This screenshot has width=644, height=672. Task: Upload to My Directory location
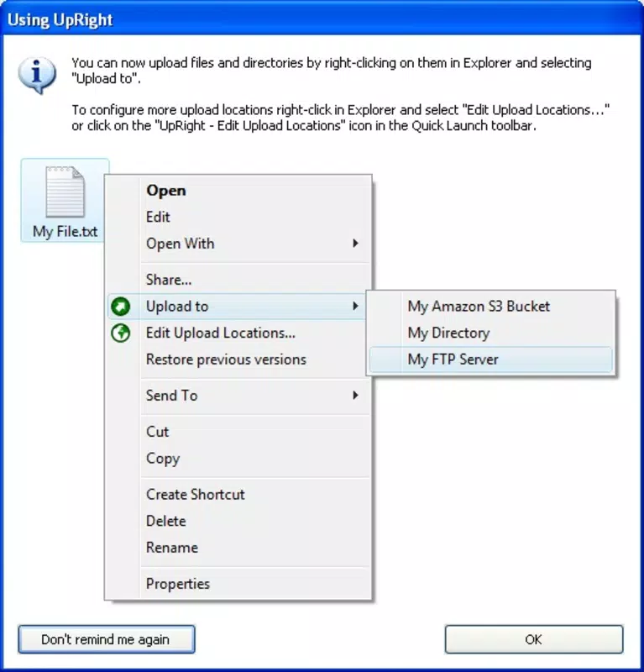coord(491,333)
